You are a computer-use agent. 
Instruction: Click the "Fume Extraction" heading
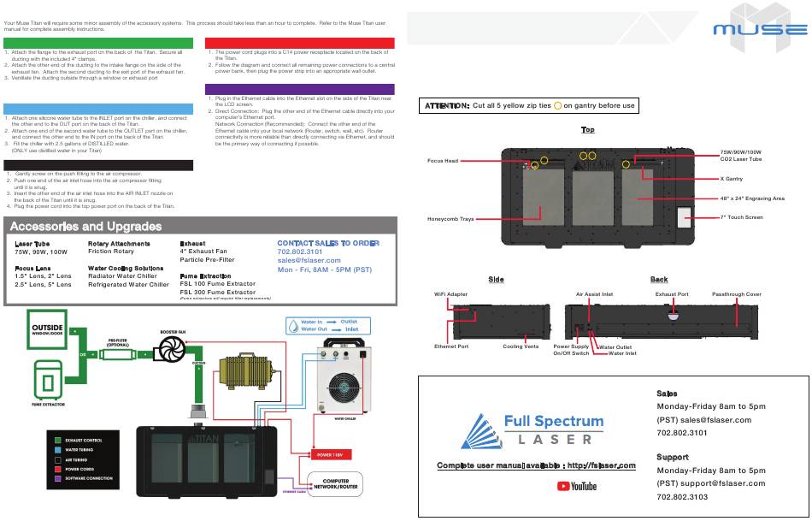[x=206, y=276]
